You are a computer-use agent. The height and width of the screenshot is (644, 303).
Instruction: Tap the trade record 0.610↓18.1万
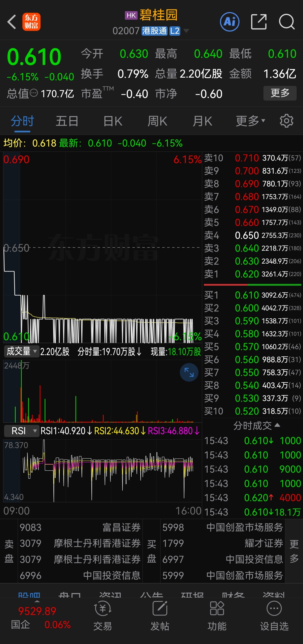[x=252, y=512]
